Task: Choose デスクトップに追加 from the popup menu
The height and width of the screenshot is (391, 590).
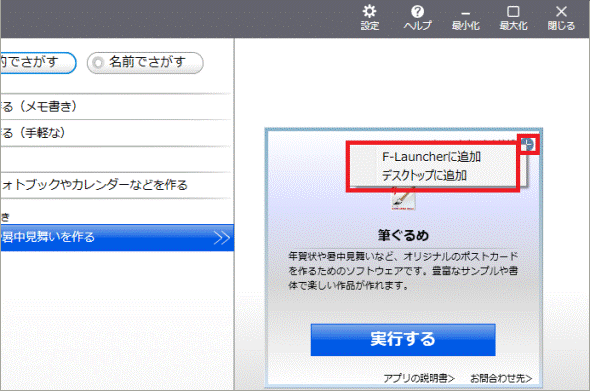Action: tap(424, 175)
